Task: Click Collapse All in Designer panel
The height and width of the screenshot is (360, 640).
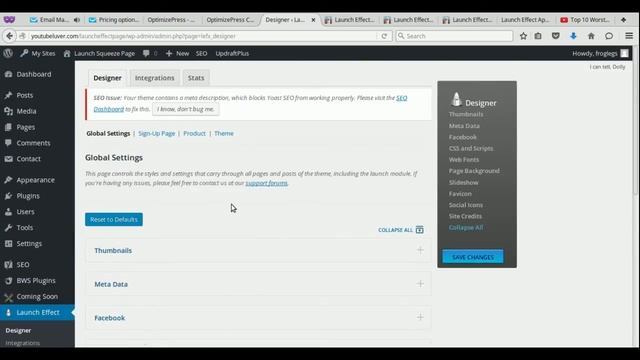Action: (x=466, y=228)
